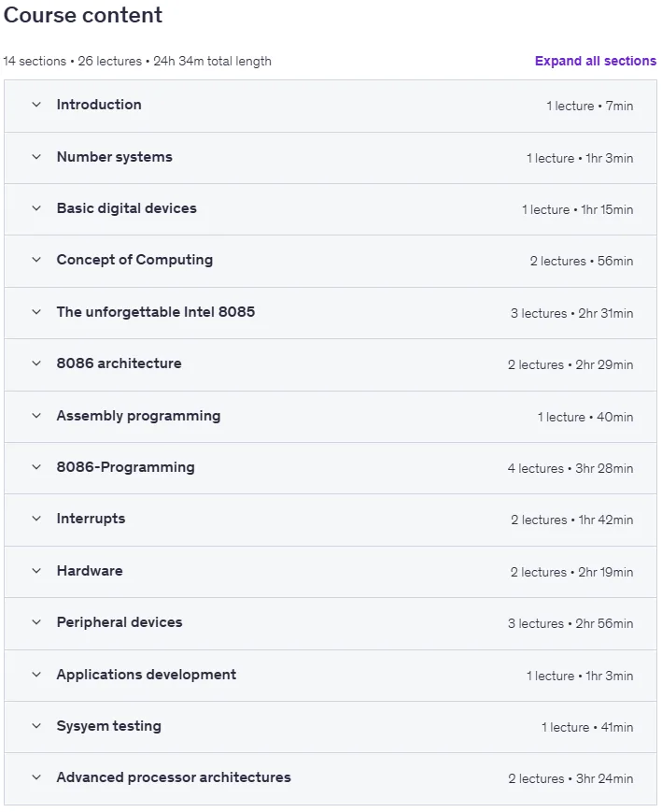Open the Applications development section
The width and height of the screenshot is (662, 812).
click(331, 676)
